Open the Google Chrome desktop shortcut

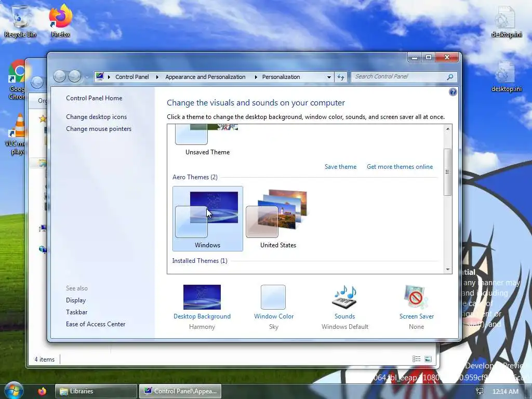tap(17, 79)
